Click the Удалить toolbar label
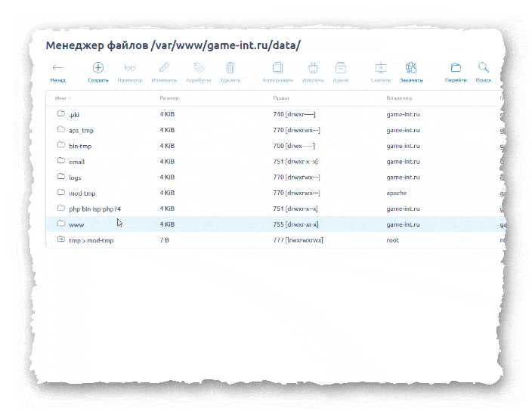The height and width of the screenshot is (411, 532). 230,80
